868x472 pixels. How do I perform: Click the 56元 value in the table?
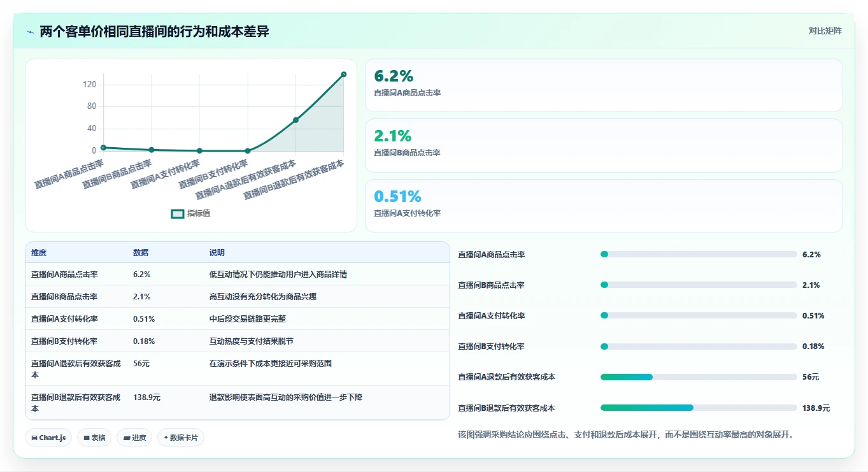(x=141, y=364)
